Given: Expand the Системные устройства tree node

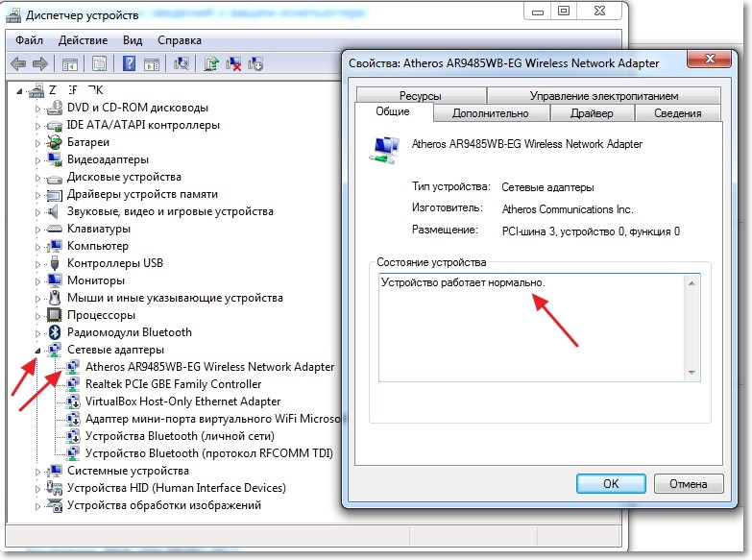Looking at the screenshot, I should (x=38, y=472).
